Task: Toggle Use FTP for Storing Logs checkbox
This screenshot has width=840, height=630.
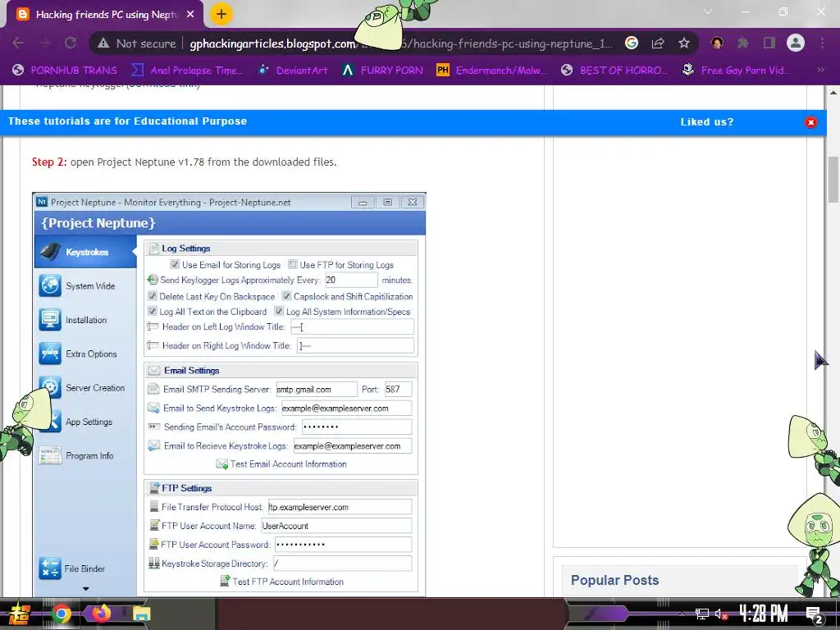Action: tap(293, 264)
